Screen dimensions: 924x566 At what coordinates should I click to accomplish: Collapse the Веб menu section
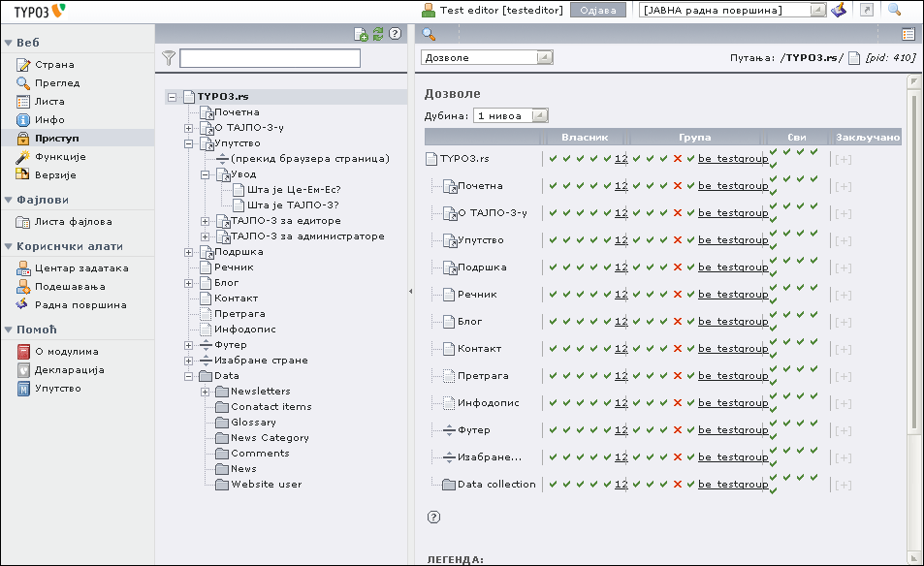(9, 43)
